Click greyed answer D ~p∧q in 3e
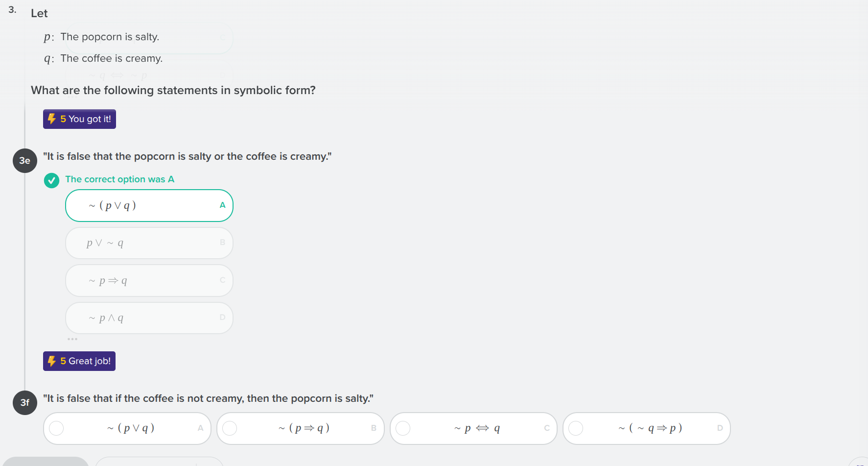 pyautogui.click(x=149, y=318)
